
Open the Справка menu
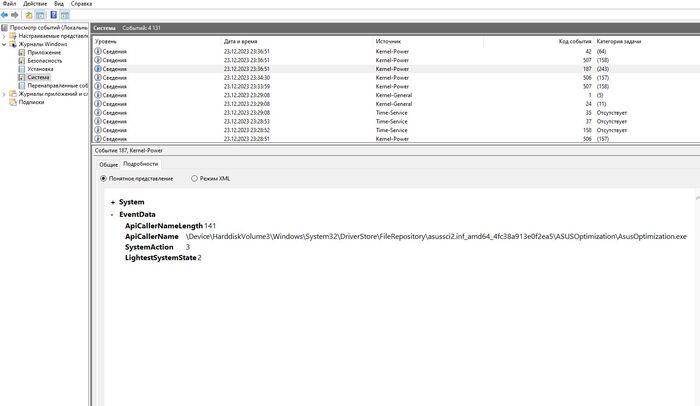point(81,4)
